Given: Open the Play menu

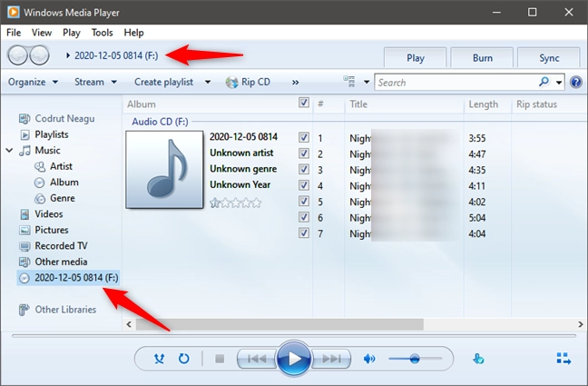Looking at the screenshot, I should click(x=72, y=33).
